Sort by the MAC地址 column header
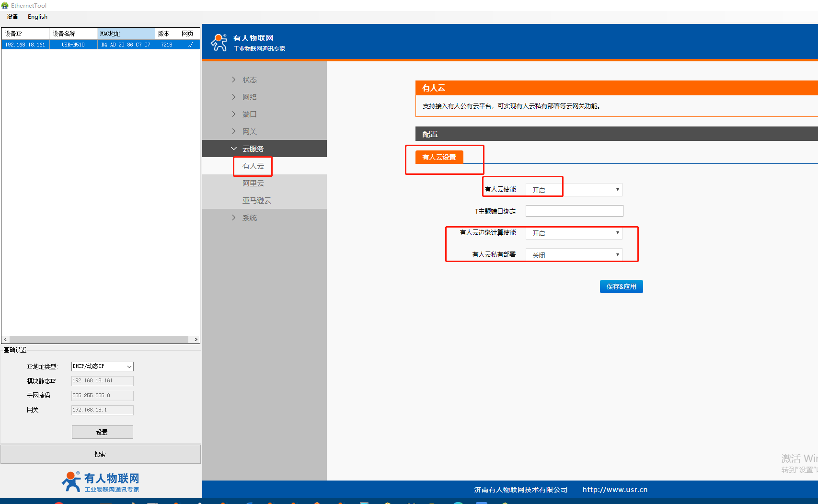Screen dimensions: 818x504 127,34
